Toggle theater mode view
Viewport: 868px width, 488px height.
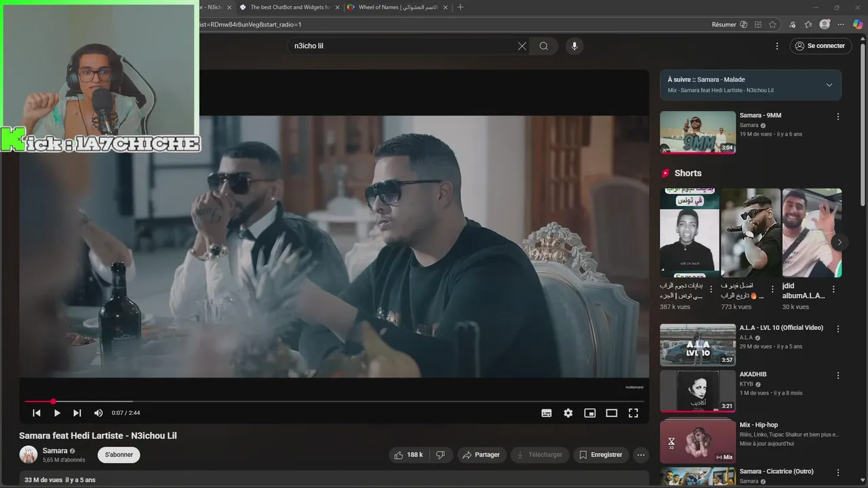(x=612, y=413)
